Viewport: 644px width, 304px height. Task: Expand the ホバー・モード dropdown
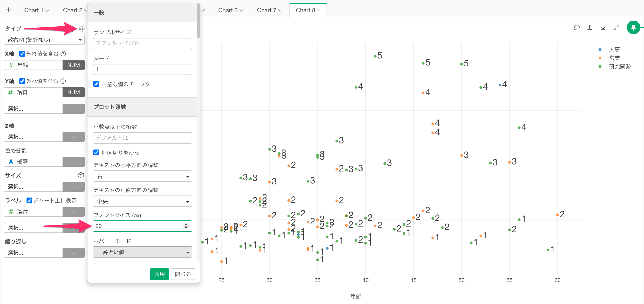pos(142,252)
